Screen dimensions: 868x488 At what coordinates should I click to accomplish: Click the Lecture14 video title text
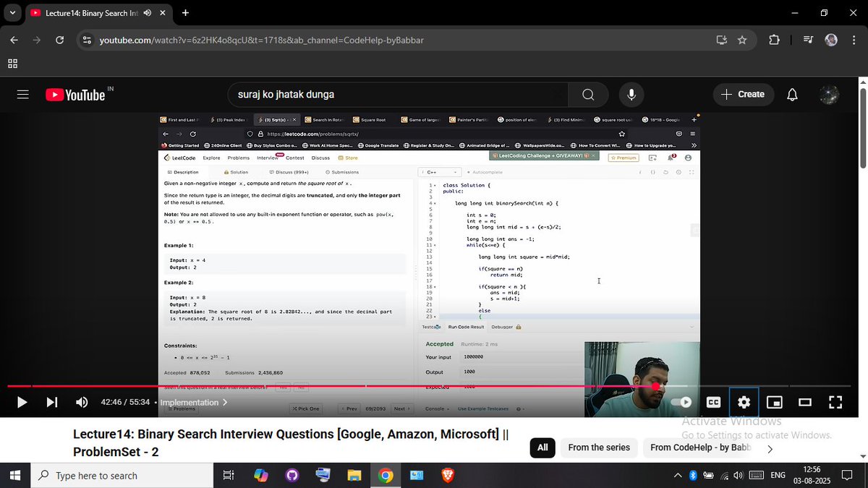pyautogui.click(x=291, y=442)
